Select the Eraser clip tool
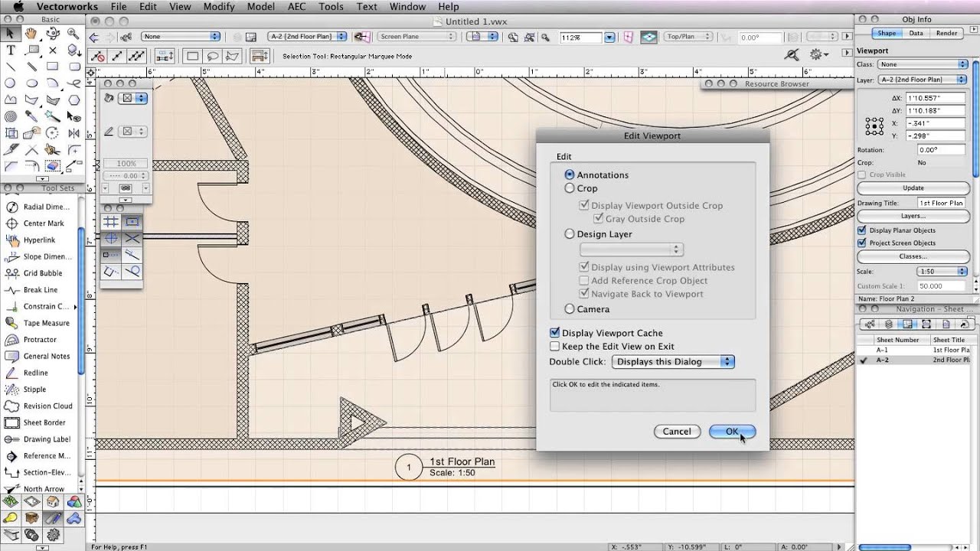This screenshot has width=980, height=551. coord(53,166)
